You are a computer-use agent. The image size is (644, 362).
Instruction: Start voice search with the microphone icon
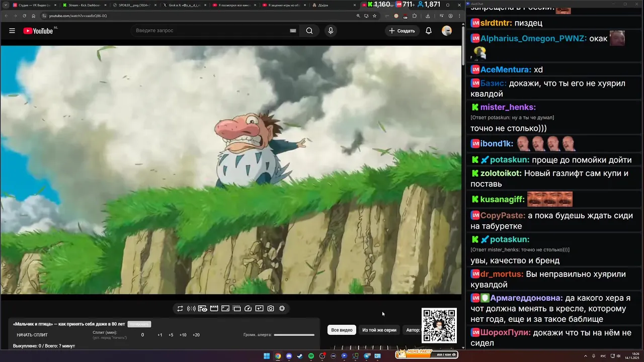pyautogui.click(x=331, y=31)
